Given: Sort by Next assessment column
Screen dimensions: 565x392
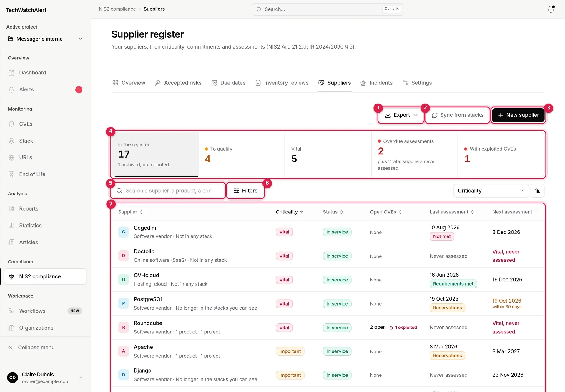Looking at the screenshot, I should pos(515,212).
